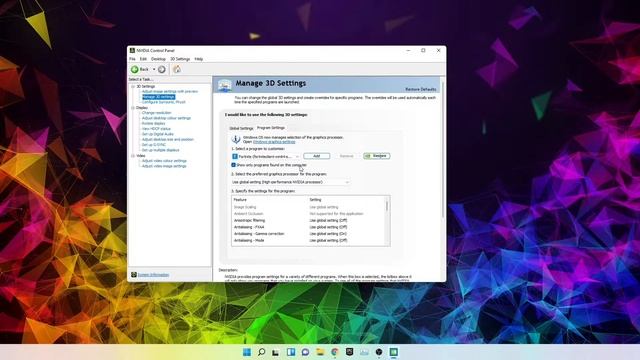Select Manage 3D settings in the tree
The height and width of the screenshot is (360, 640).
(158, 97)
